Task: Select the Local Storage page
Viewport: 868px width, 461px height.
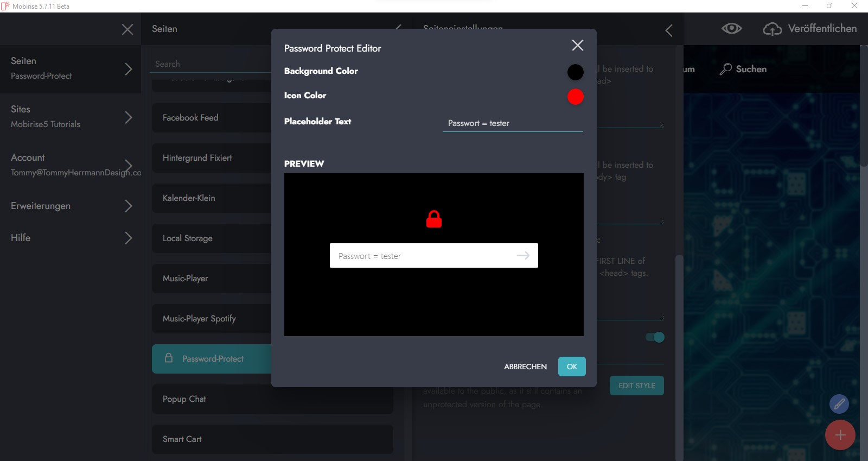Action: click(212, 238)
